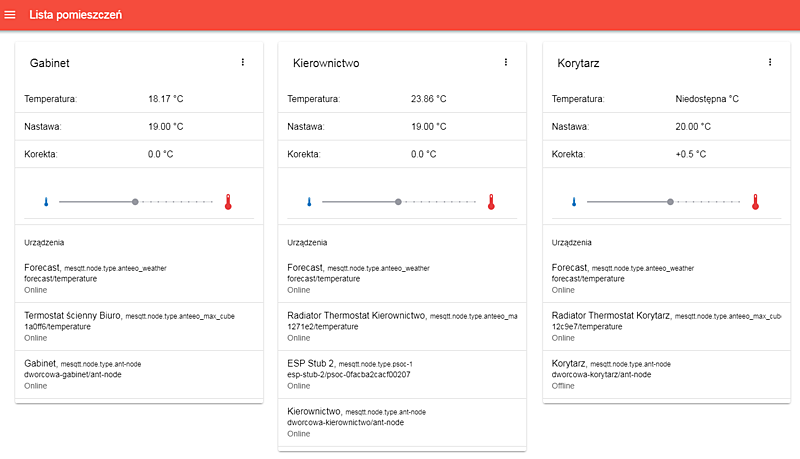Click Kierownictwo red thermometer icon
Screen dimensions: 800x459
491,202
